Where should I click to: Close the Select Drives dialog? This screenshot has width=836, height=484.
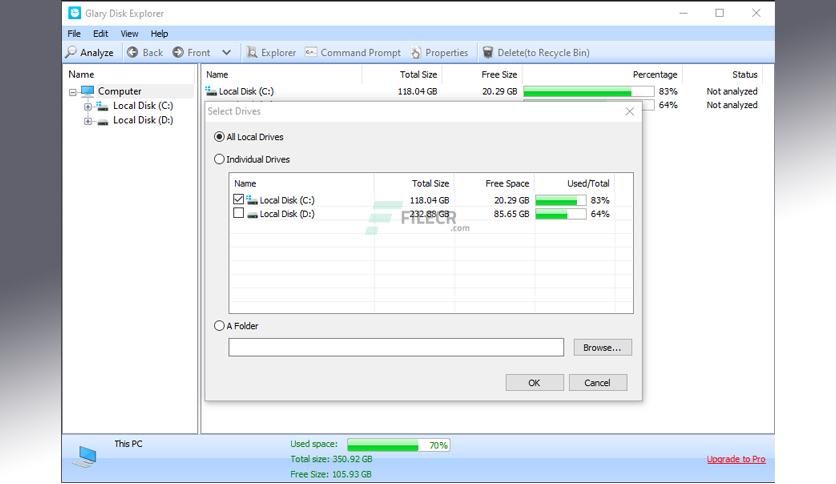[630, 111]
